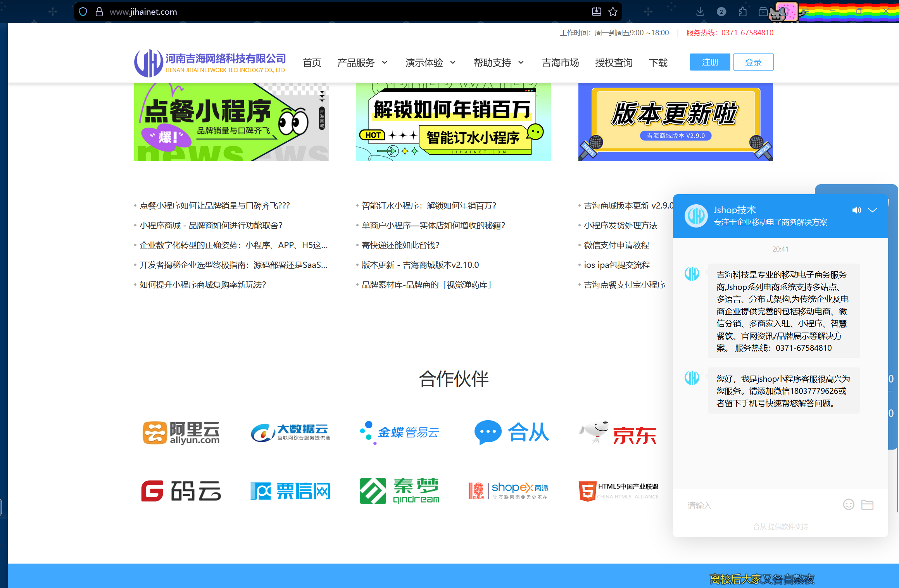Collapse the Jshop chat window with the chevron
Viewport: 899px width, 588px height.
pos(873,210)
